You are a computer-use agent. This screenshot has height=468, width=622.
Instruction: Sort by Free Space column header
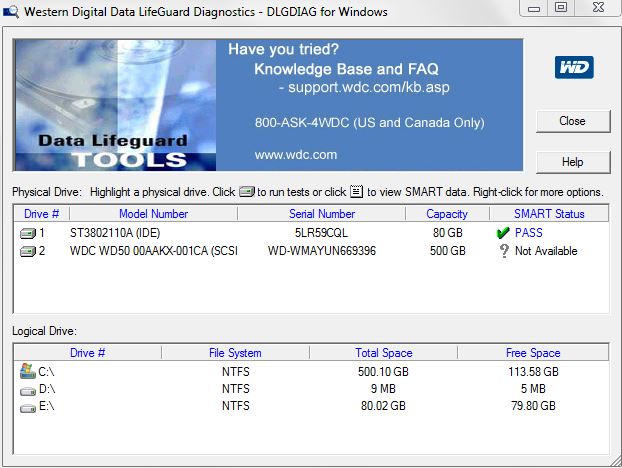tap(533, 353)
